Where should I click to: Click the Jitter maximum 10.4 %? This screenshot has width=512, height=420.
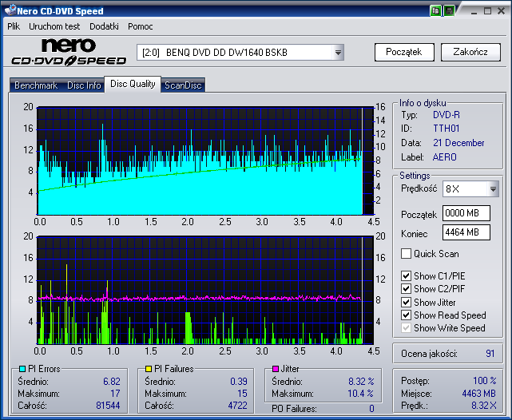click(x=360, y=393)
